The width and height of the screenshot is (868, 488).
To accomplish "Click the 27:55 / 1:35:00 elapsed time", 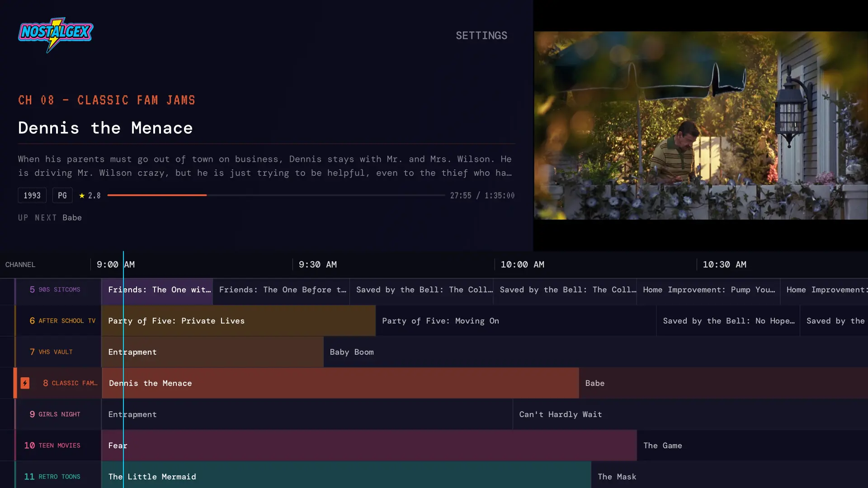I will tap(482, 196).
